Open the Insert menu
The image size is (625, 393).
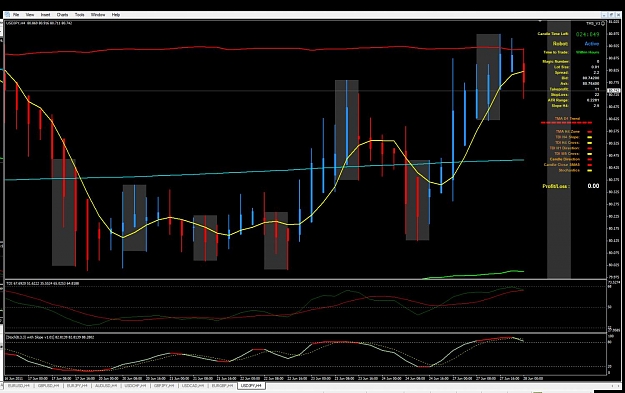click(x=45, y=15)
